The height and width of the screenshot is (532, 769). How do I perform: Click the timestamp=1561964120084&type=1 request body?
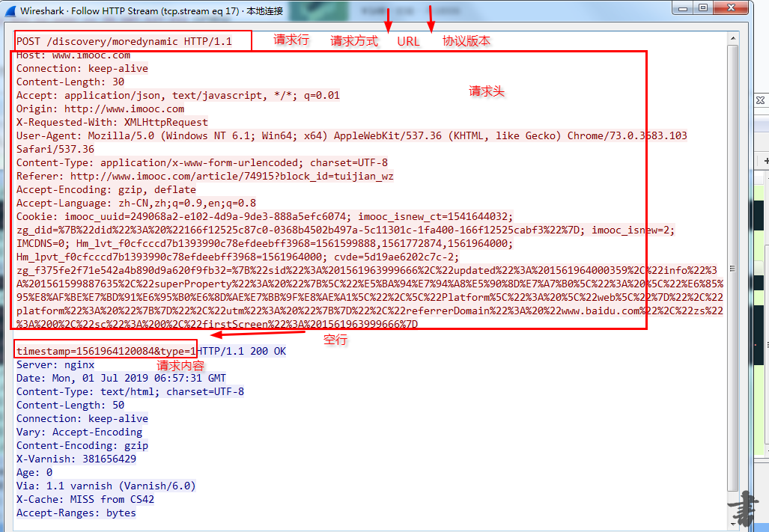click(106, 351)
